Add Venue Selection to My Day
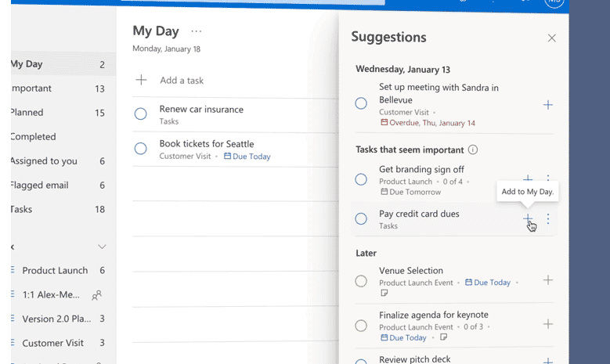This screenshot has width=610, height=364. coord(548,280)
